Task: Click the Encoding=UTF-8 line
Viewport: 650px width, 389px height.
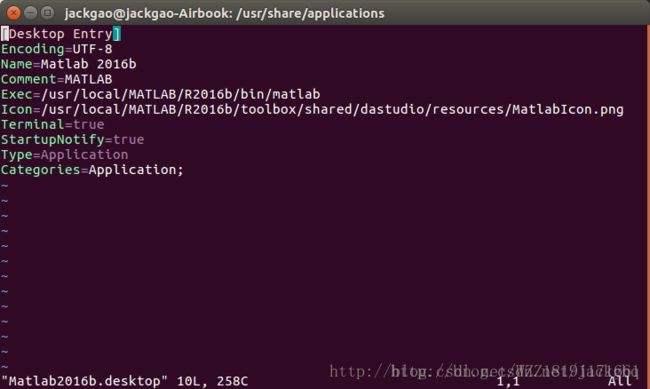Action: (x=57, y=49)
